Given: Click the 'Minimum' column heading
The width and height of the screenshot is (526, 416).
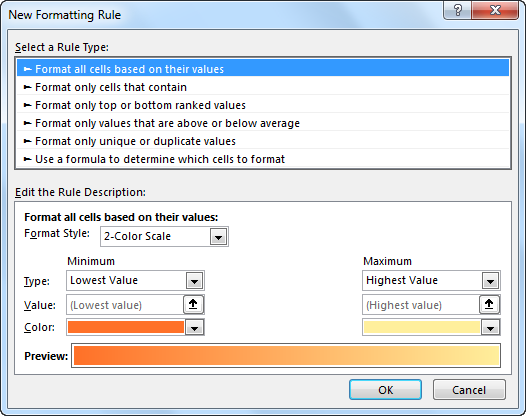Looking at the screenshot, I should pyautogui.click(x=91, y=261).
